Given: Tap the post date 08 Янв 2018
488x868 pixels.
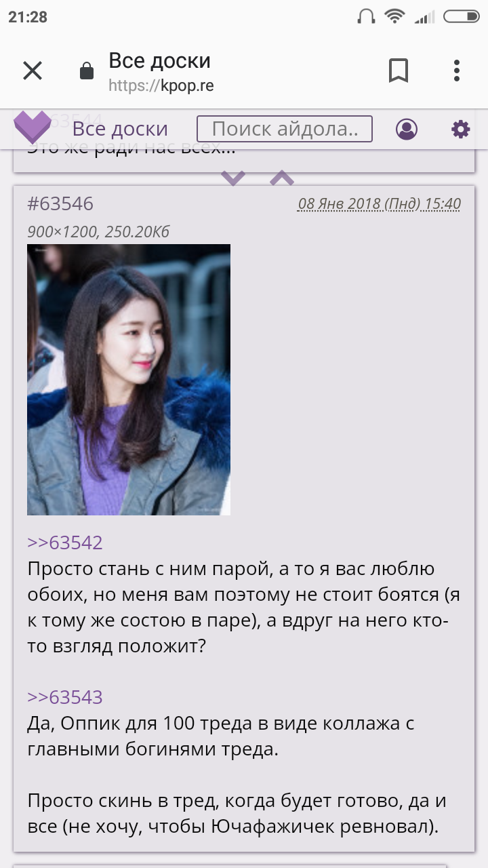Looking at the screenshot, I should click(x=380, y=203).
